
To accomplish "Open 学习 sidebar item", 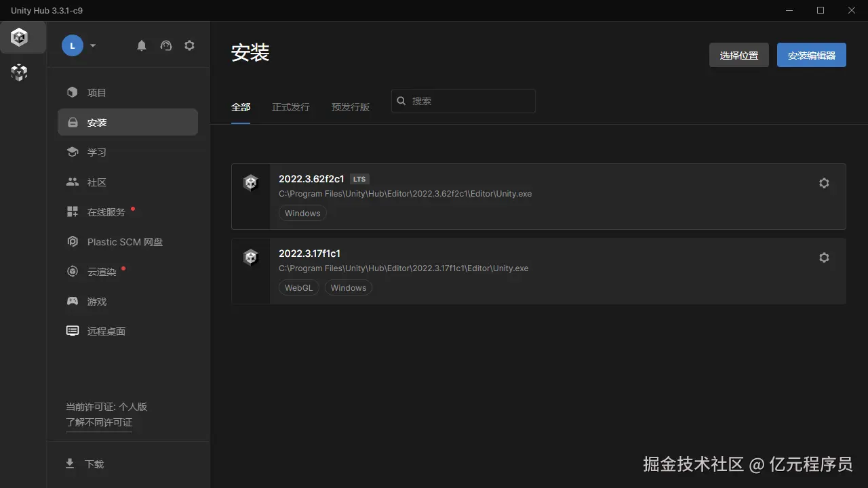I will pos(127,152).
